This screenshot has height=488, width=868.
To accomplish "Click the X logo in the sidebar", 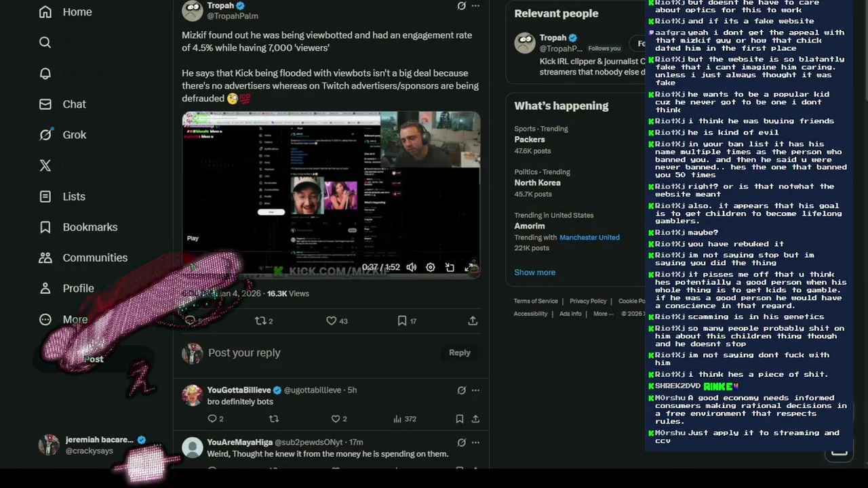I will [x=45, y=165].
